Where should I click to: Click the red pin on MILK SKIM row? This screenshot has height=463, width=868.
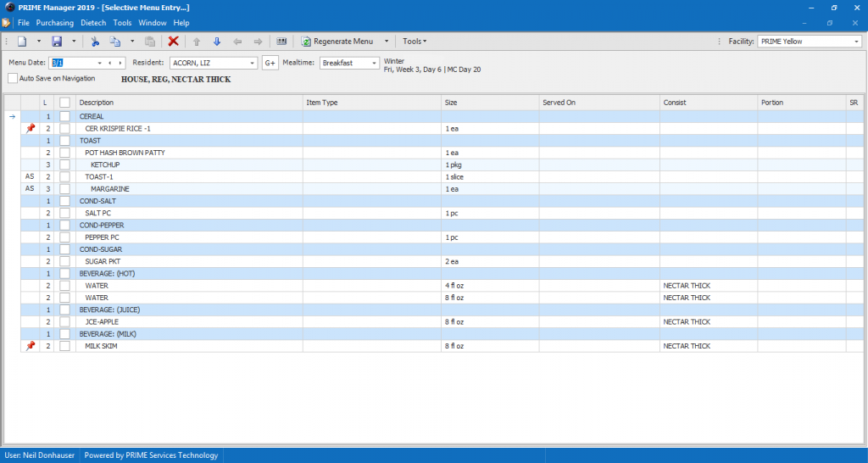[31, 346]
